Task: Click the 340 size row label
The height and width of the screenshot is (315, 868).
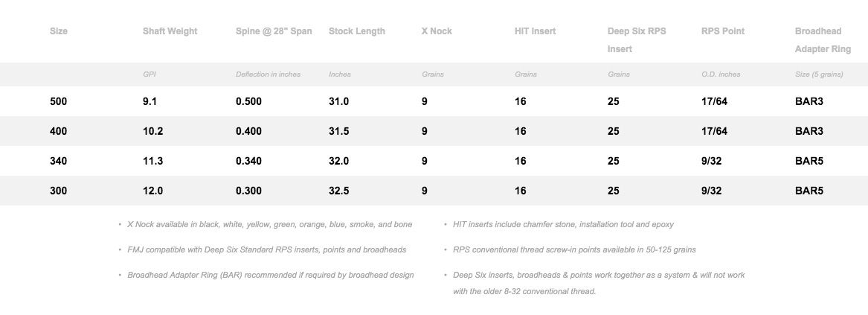Action: 59,161
